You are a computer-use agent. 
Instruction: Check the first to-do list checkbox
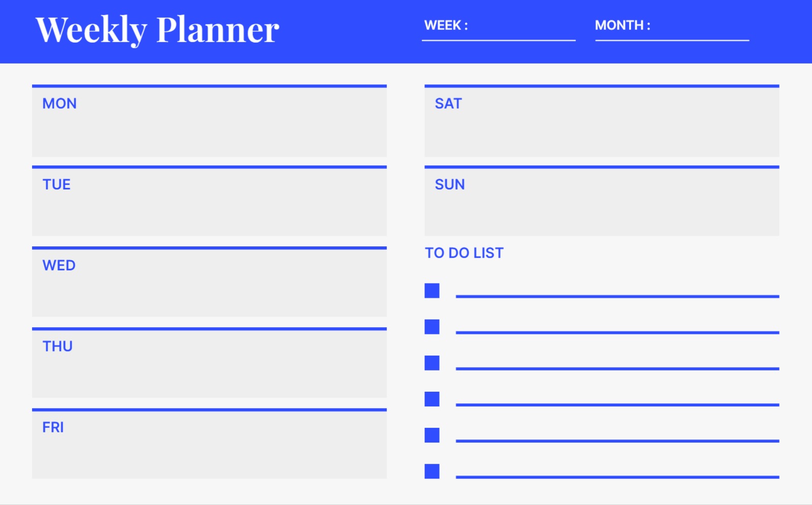432,291
